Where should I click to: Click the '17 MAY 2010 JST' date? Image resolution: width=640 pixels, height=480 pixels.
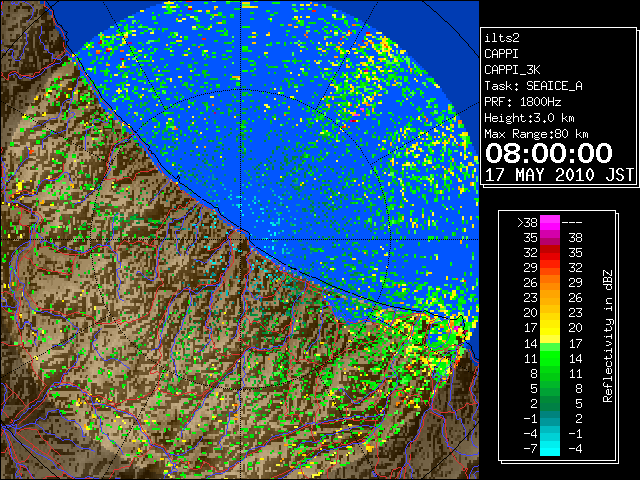point(559,175)
